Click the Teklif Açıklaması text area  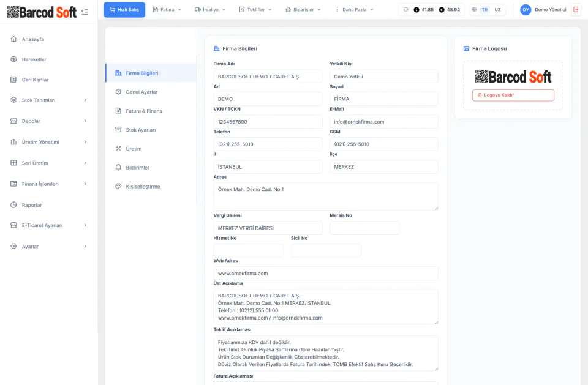tap(326, 353)
